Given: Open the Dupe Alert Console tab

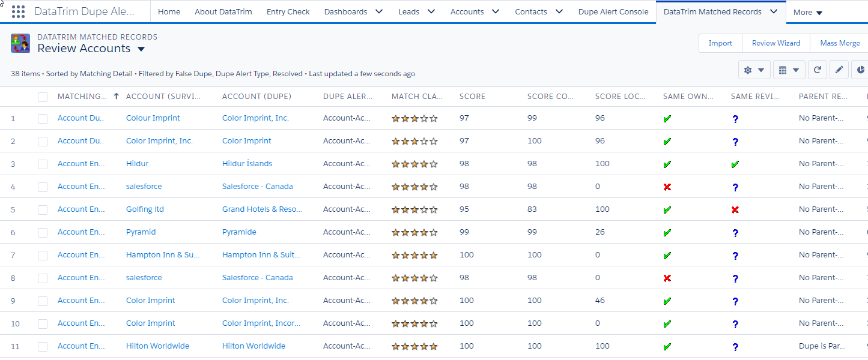Looking at the screenshot, I should (x=613, y=11).
